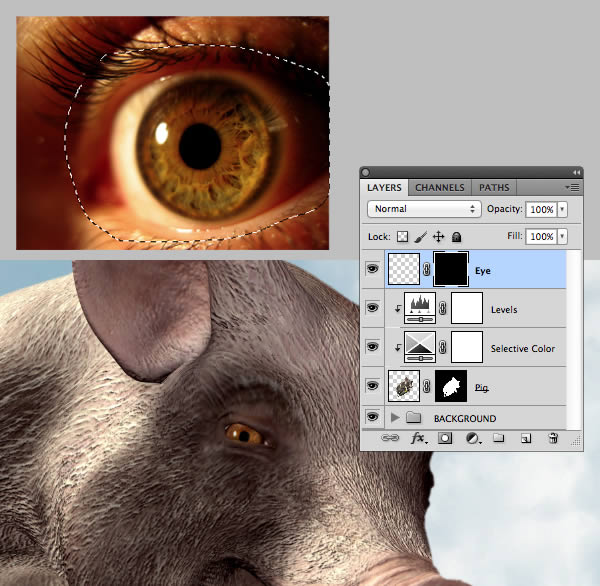Click the lock image pixels brush icon

coord(421,237)
